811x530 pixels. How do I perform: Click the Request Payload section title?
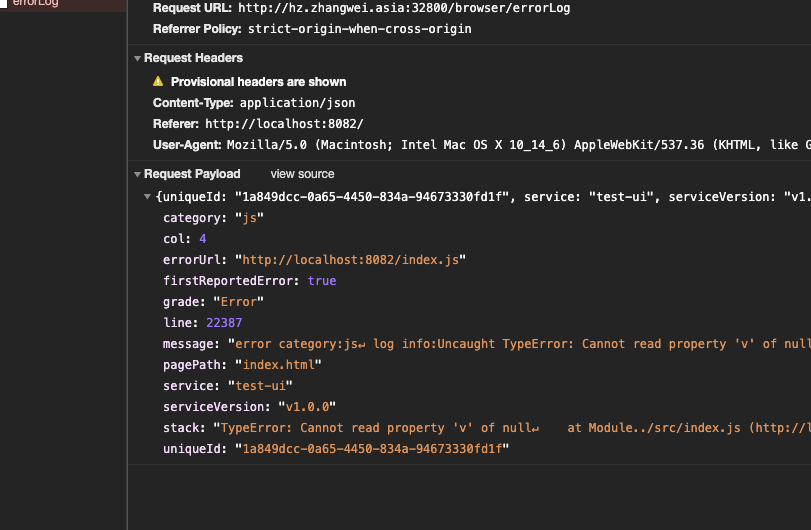(x=192, y=174)
